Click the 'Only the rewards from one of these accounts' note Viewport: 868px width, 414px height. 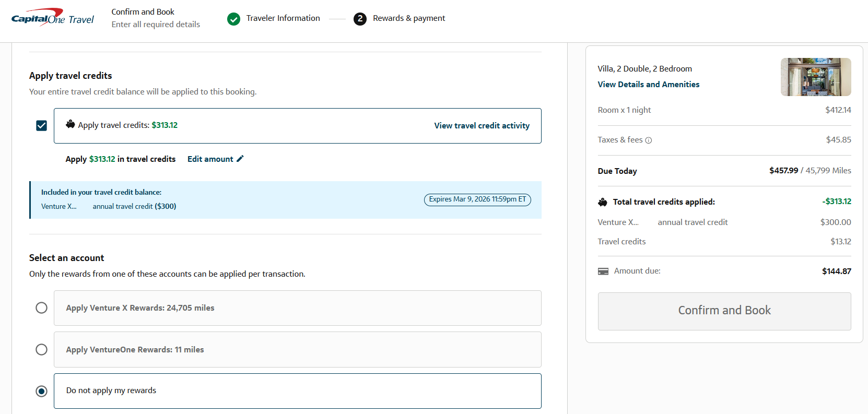point(167,274)
